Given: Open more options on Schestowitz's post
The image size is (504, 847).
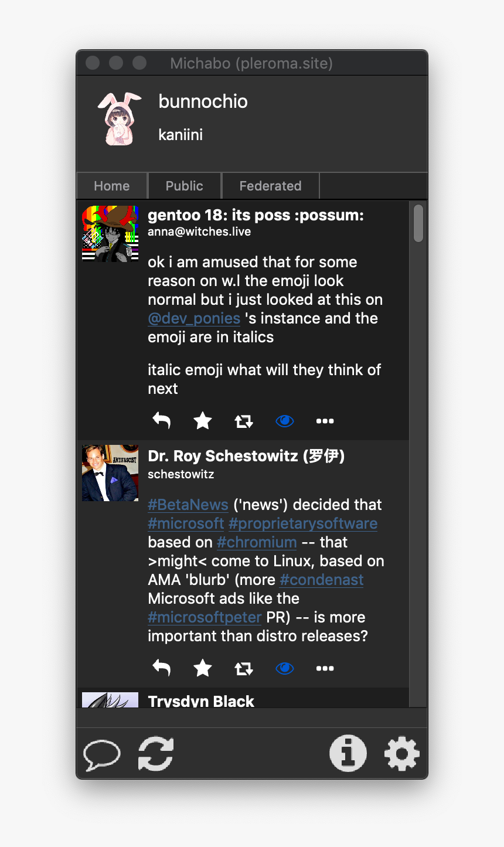Looking at the screenshot, I should click(325, 668).
